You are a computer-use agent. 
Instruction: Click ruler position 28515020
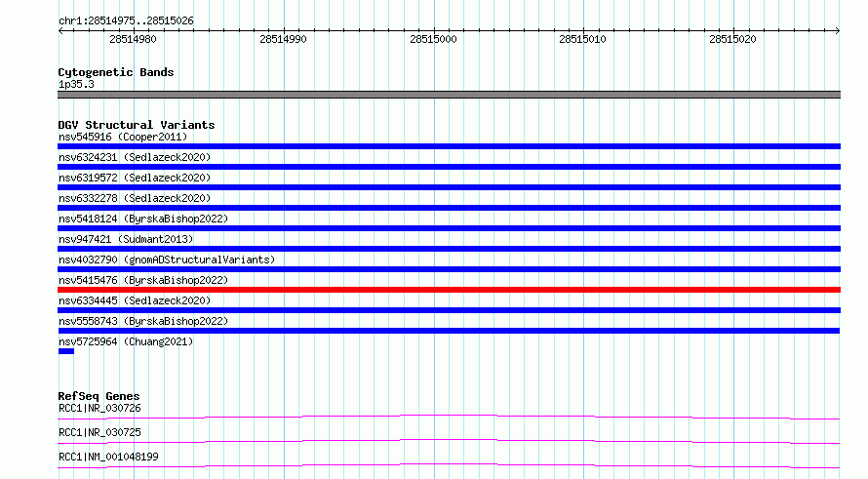pos(732,39)
